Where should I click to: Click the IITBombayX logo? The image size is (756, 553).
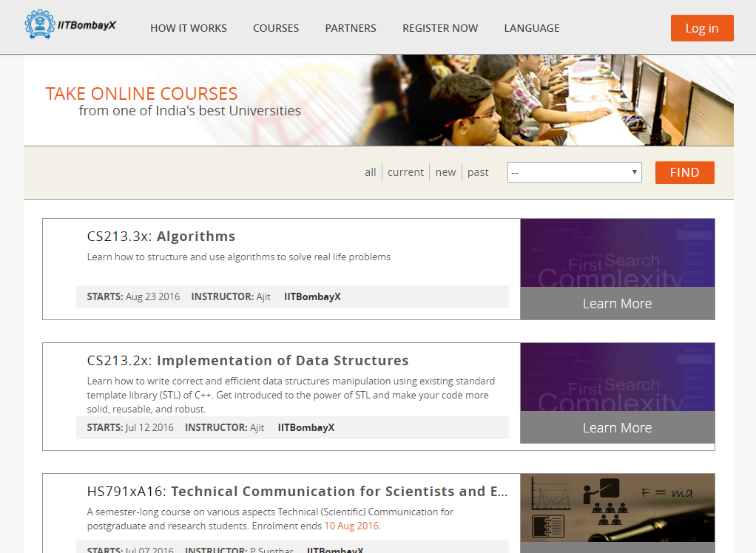70,24
